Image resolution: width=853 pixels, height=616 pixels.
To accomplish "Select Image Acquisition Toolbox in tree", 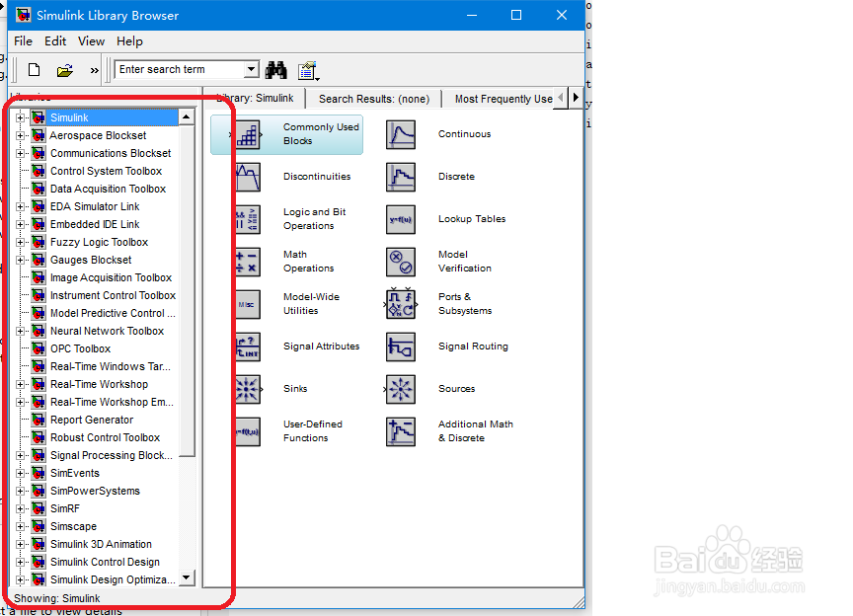I will (111, 277).
